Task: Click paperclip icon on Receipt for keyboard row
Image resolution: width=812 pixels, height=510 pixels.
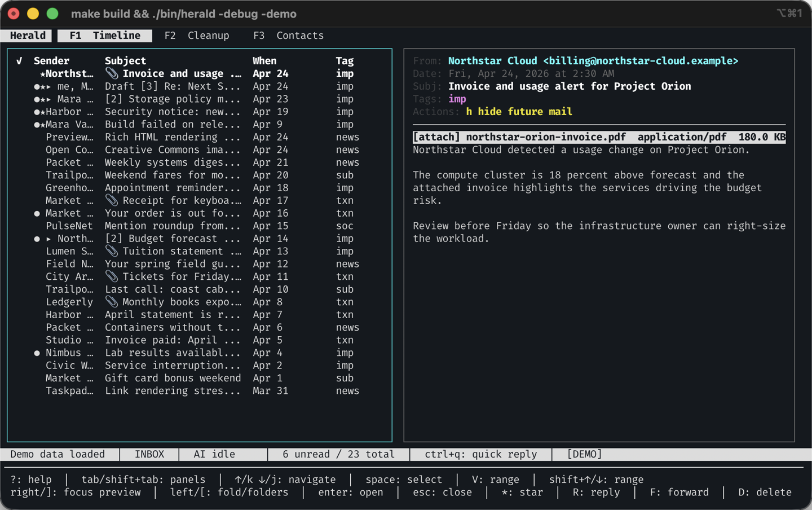Action: click(x=112, y=201)
